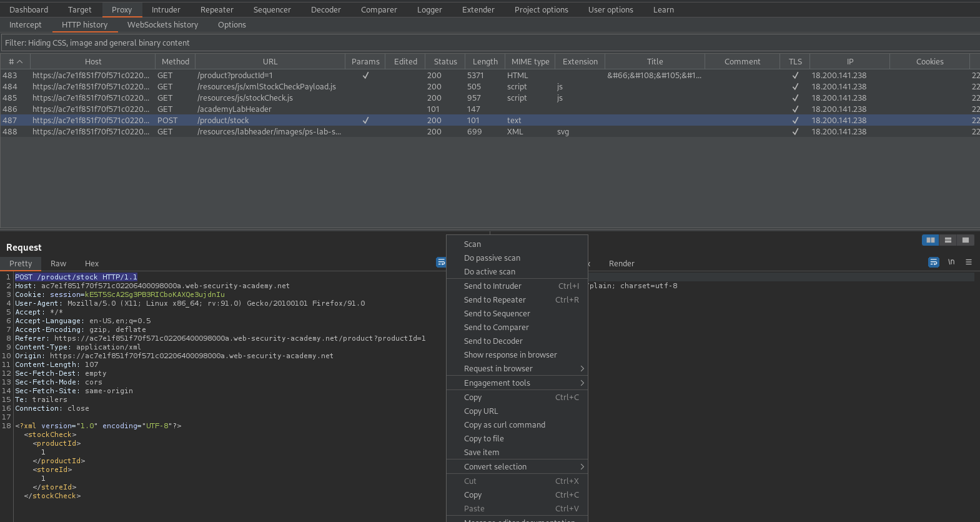The height and width of the screenshot is (522, 980).
Task: Open the Sequencer tab
Action: tap(272, 9)
